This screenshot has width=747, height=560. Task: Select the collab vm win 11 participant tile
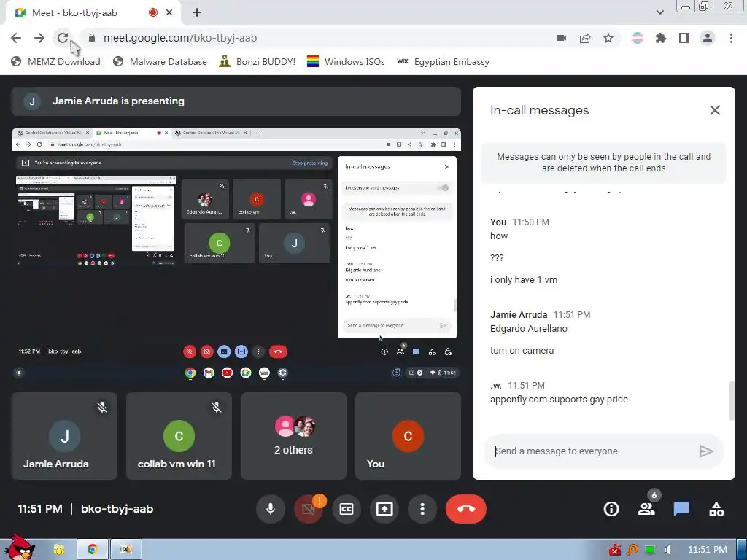179,436
